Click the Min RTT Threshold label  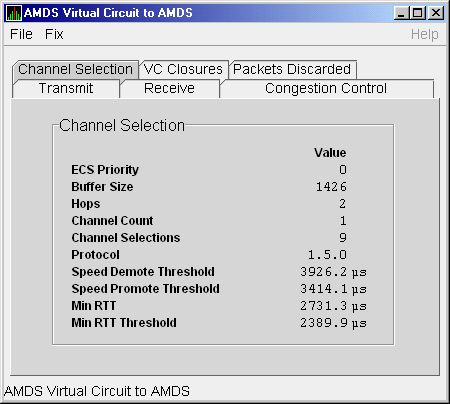click(x=124, y=323)
